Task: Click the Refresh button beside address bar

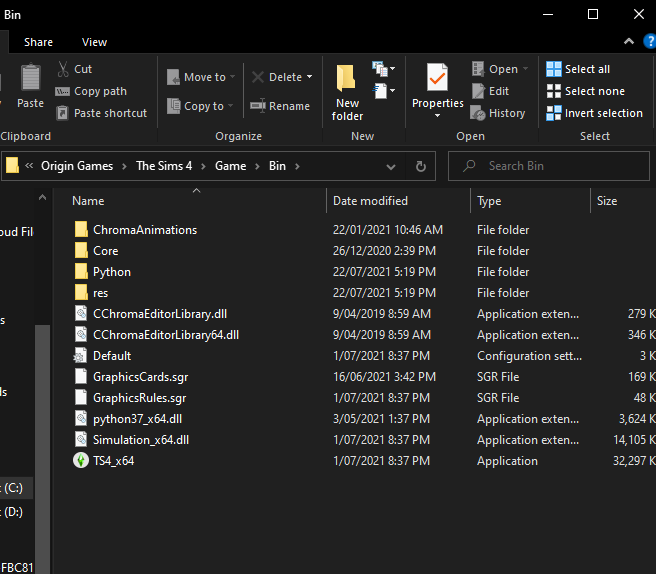Action: click(421, 167)
